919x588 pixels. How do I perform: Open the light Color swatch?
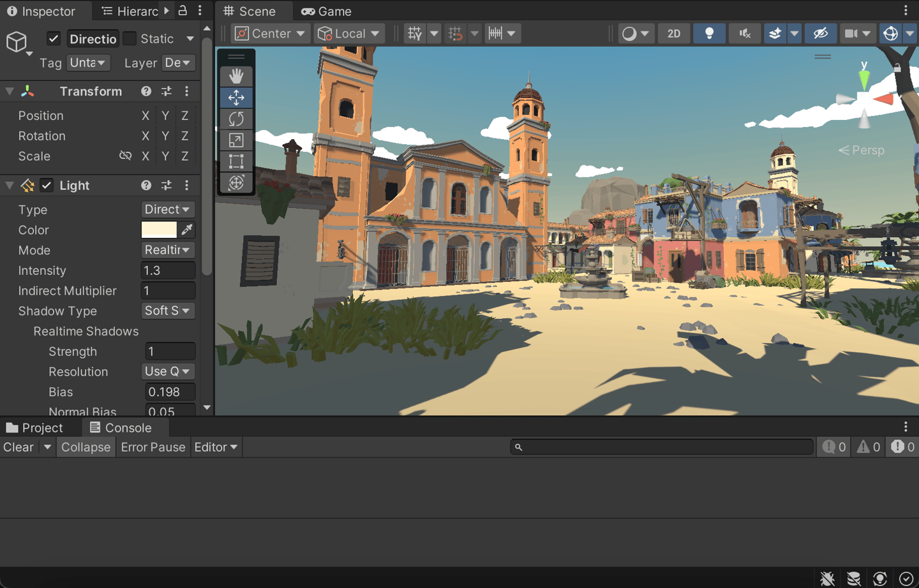159,230
